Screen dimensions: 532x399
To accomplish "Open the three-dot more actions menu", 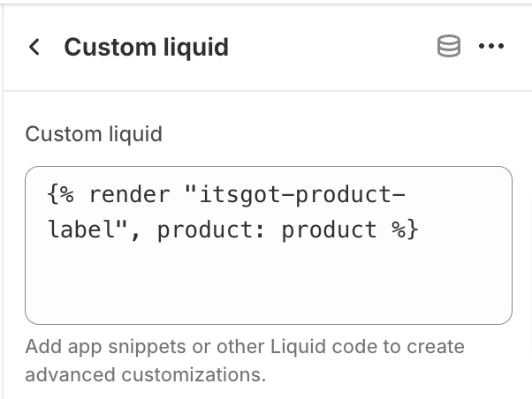I will pyautogui.click(x=491, y=46).
